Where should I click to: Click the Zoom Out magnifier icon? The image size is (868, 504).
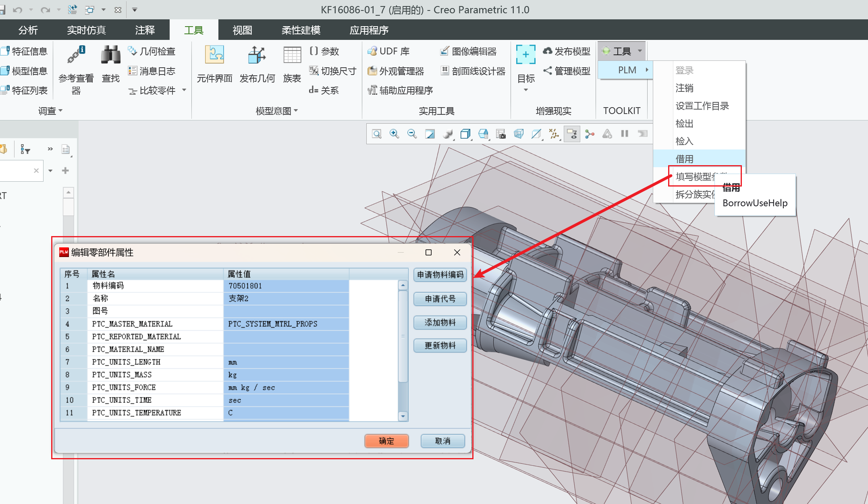[412, 134]
